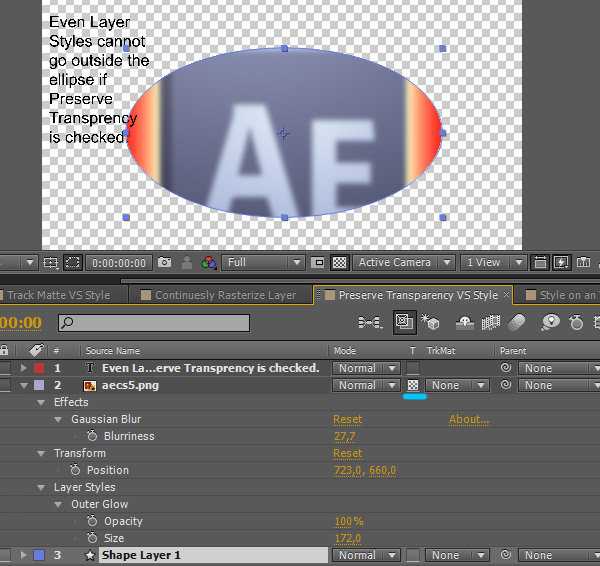Open the show channel RGB icon

pyautogui.click(x=209, y=263)
